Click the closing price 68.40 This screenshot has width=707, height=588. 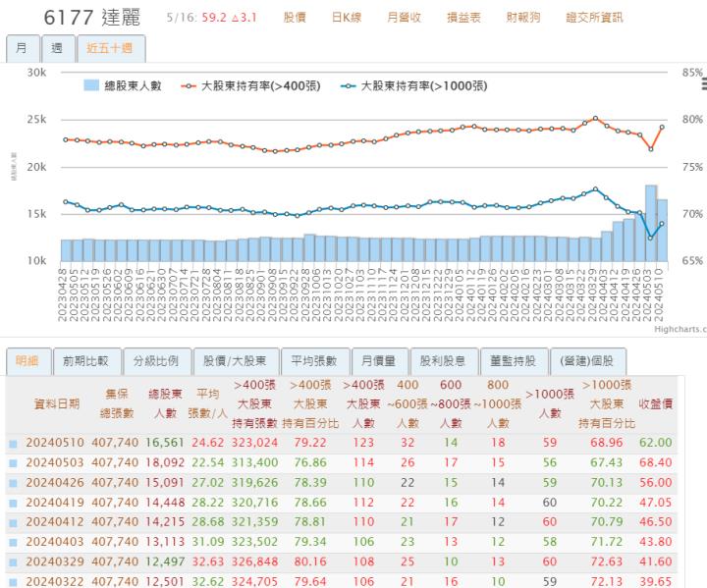pos(655,462)
